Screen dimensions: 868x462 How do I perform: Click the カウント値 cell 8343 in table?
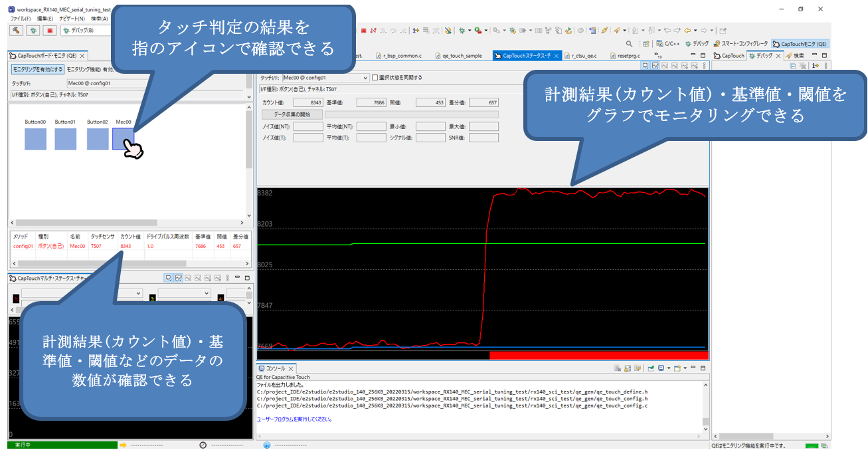click(128, 246)
